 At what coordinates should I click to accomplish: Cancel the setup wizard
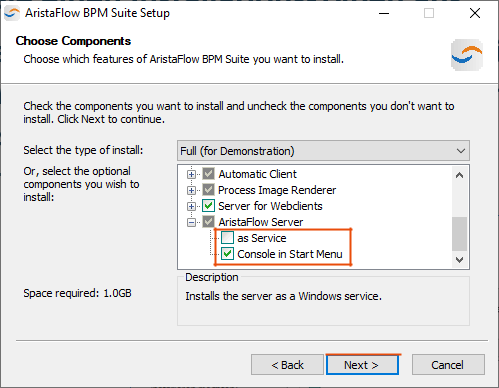(x=448, y=365)
